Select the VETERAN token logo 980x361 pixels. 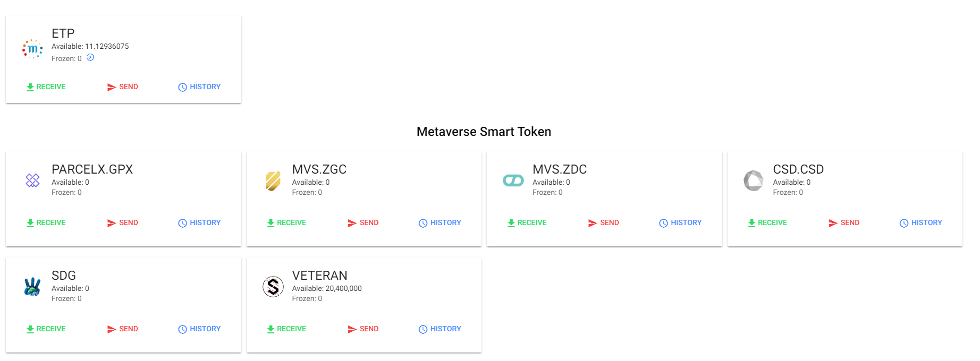(x=273, y=287)
